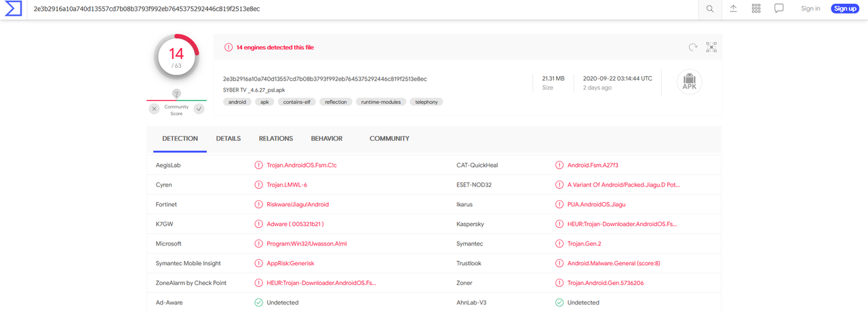Click the search magnifier icon

[x=710, y=9]
